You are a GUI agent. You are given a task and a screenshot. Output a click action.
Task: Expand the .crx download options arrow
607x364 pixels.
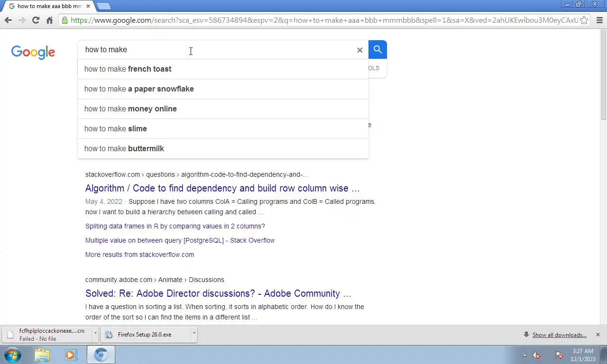point(95,334)
